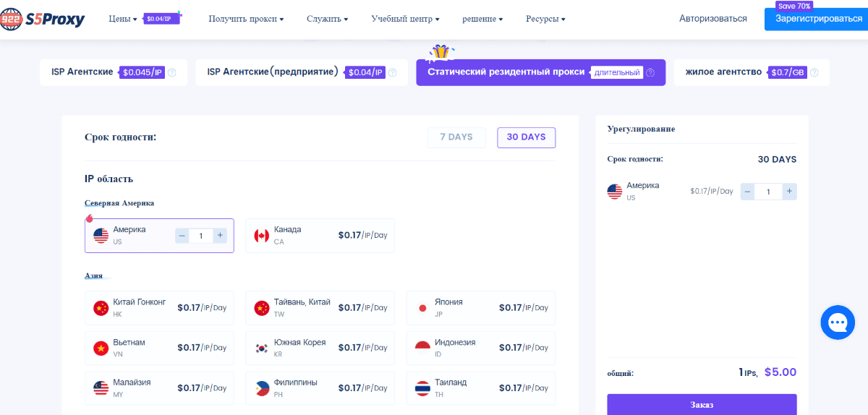Click the Thailand flag icon
Screen dimensions: 868x415
[422, 389]
